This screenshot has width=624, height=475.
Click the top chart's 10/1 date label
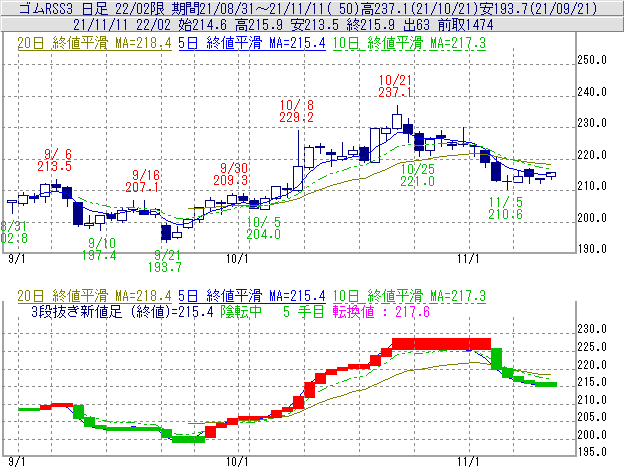(x=237, y=259)
